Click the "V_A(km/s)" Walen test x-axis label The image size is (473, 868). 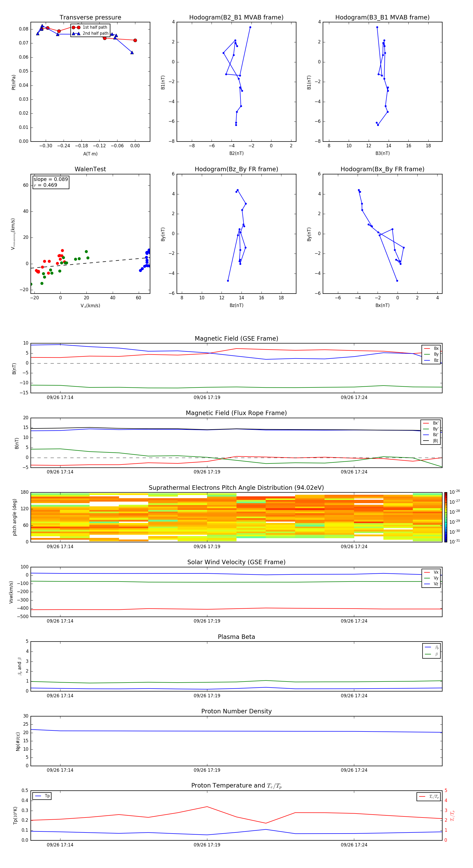(x=90, y=306)
